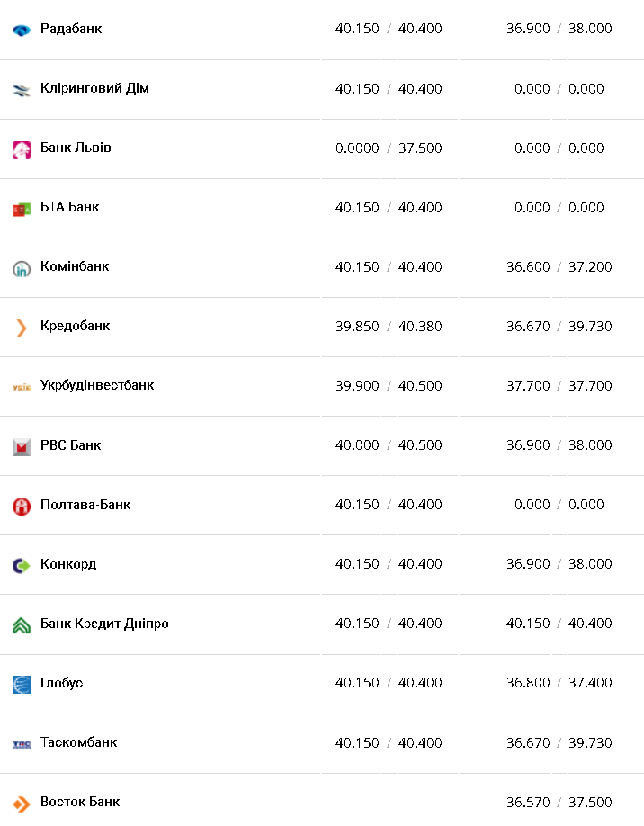Click the Глобус globe logo icon

click(x=22, y=684)
